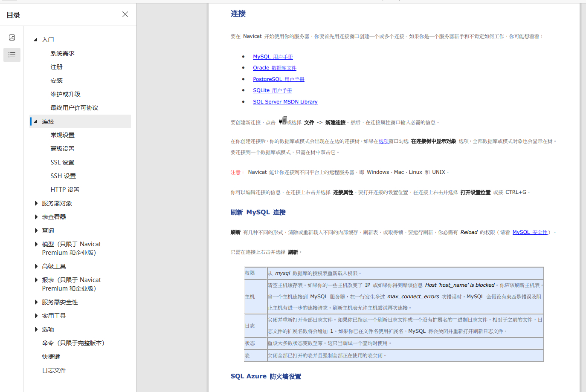586x392 pixels.
Task: Select the outline list icon in sidebar
Action: pyautogui.click(x=12, y=55)
